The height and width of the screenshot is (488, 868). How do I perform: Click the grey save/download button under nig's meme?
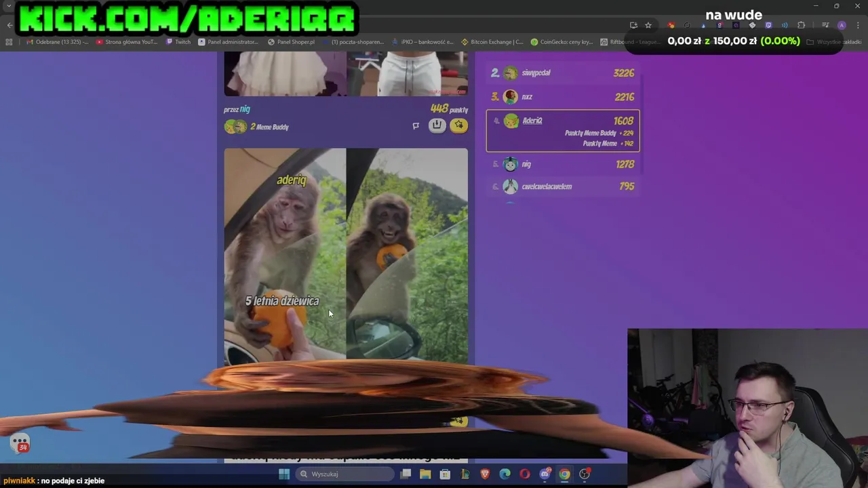coord(437,125)
